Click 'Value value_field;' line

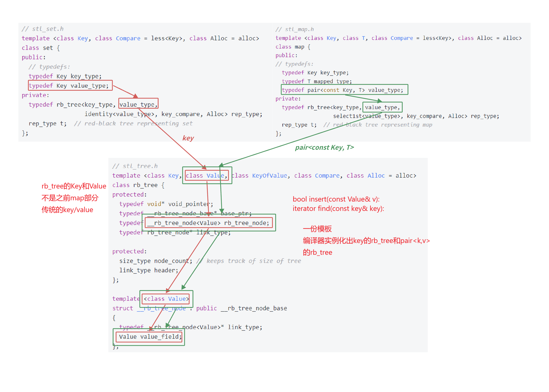coord(150,337)
